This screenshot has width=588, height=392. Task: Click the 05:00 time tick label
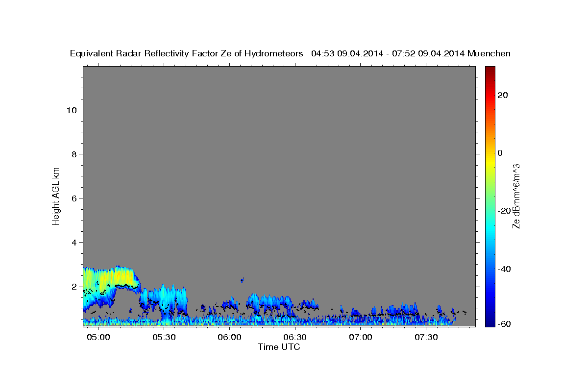pyautogui.click(x=98, y=337)
